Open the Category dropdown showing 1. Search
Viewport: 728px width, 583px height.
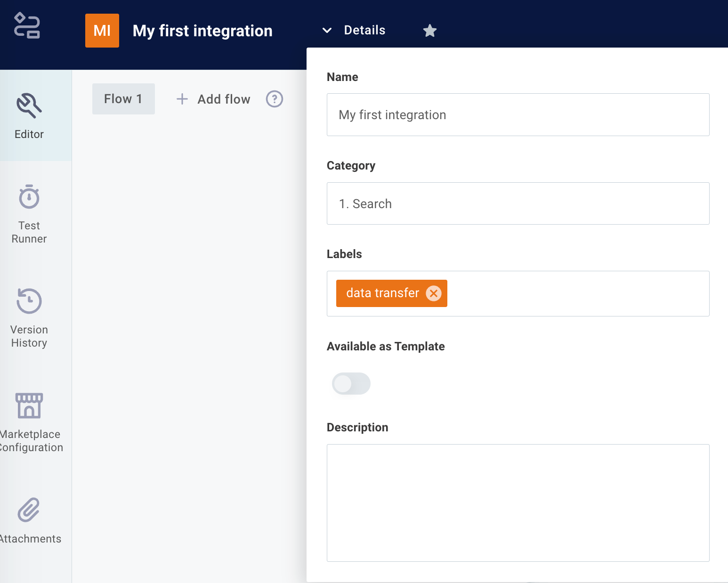pos(518,203)
